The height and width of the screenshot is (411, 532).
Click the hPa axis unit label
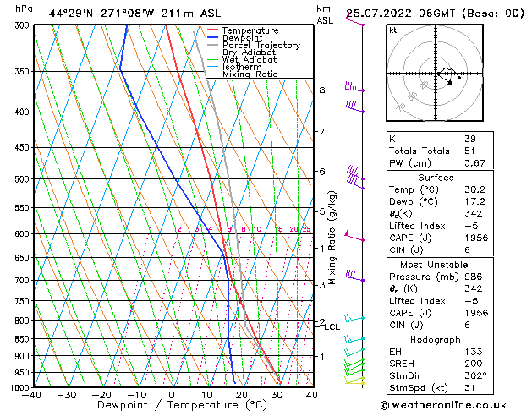(x=24, y=8)
